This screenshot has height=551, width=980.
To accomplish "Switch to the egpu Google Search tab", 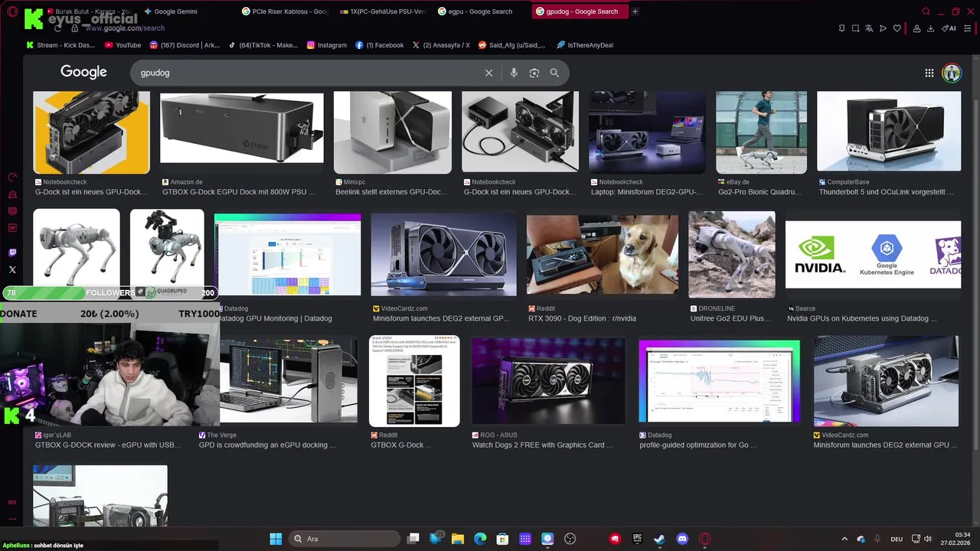I will pos(481,11).
